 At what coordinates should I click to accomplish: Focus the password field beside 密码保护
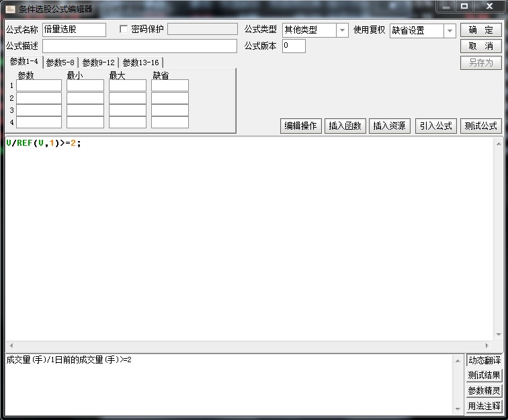[x=202, y=29]
